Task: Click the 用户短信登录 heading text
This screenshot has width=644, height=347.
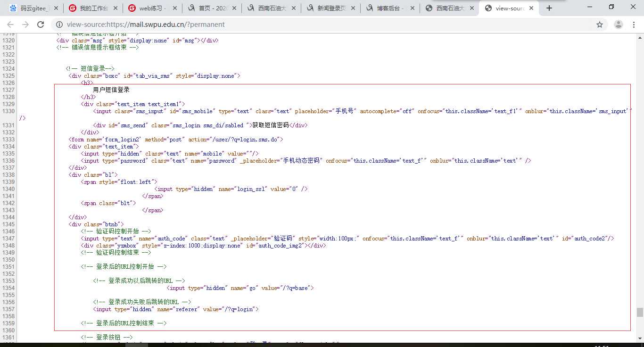Action: coord(111,90)
